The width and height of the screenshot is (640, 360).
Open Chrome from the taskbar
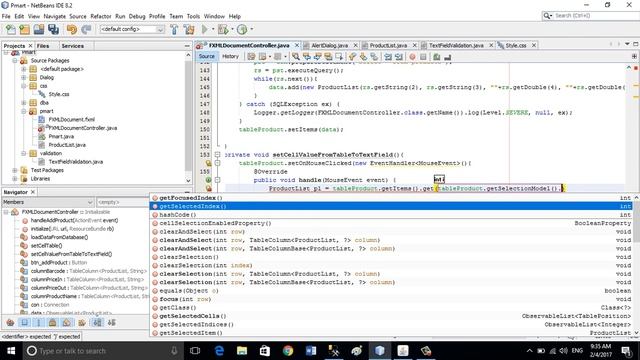tap(288, 351)
